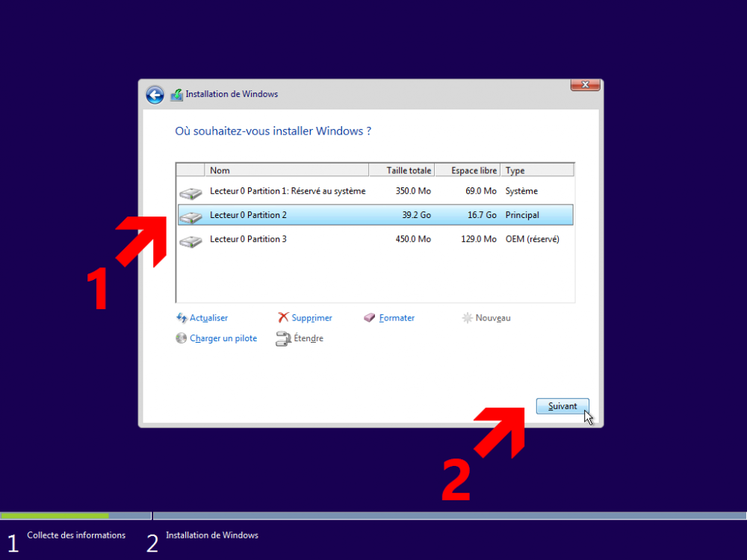Click the Étendre link
Viewport: 747px width, 560px height.
point(309,338)
